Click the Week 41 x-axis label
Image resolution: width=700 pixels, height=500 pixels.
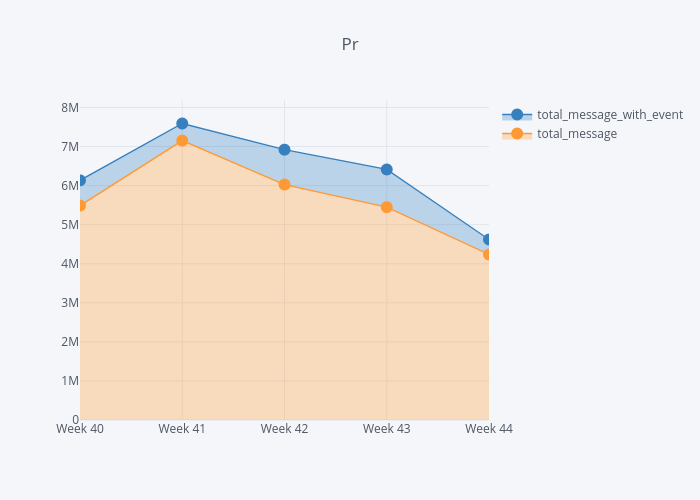[182, 429]
